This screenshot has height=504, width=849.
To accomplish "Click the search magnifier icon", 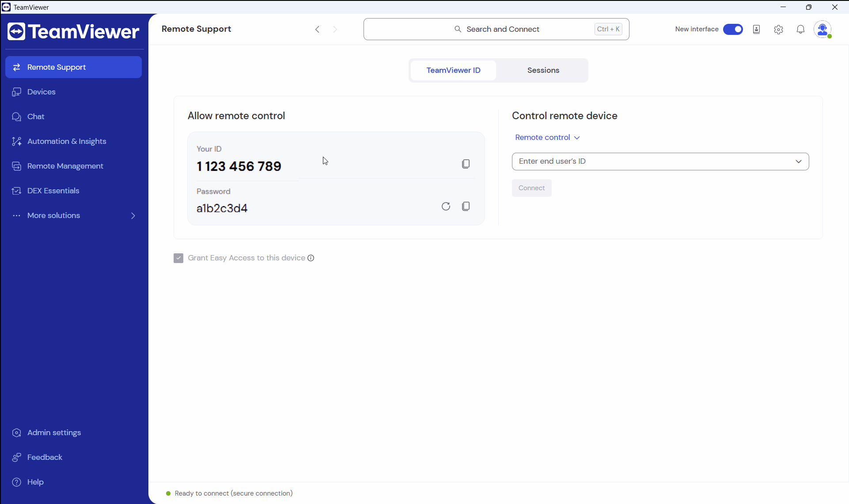I will (458, 29).
